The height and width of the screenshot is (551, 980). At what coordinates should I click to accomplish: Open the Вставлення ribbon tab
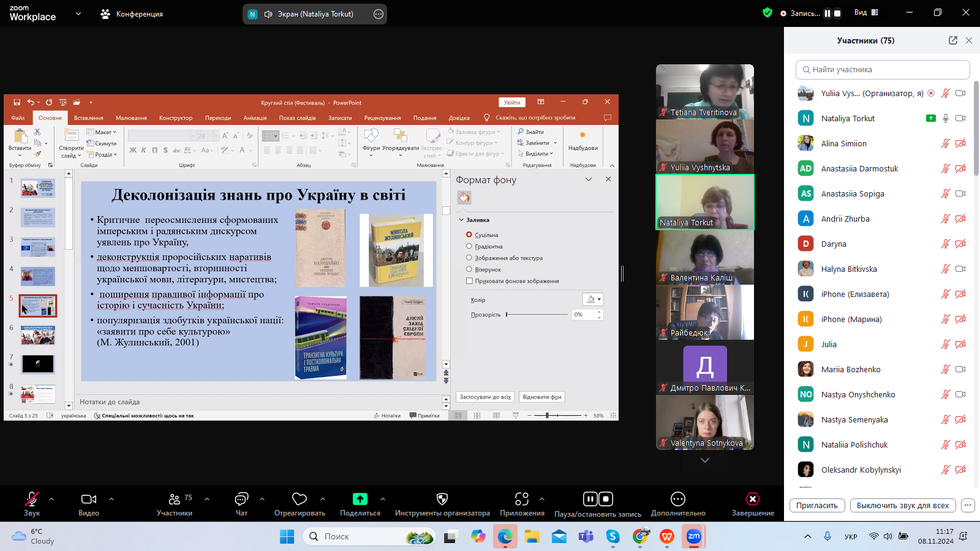pos(88,118)
